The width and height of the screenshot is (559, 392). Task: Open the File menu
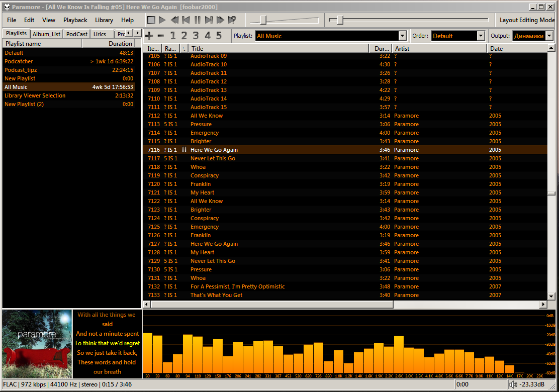click(x=12, y=20)
